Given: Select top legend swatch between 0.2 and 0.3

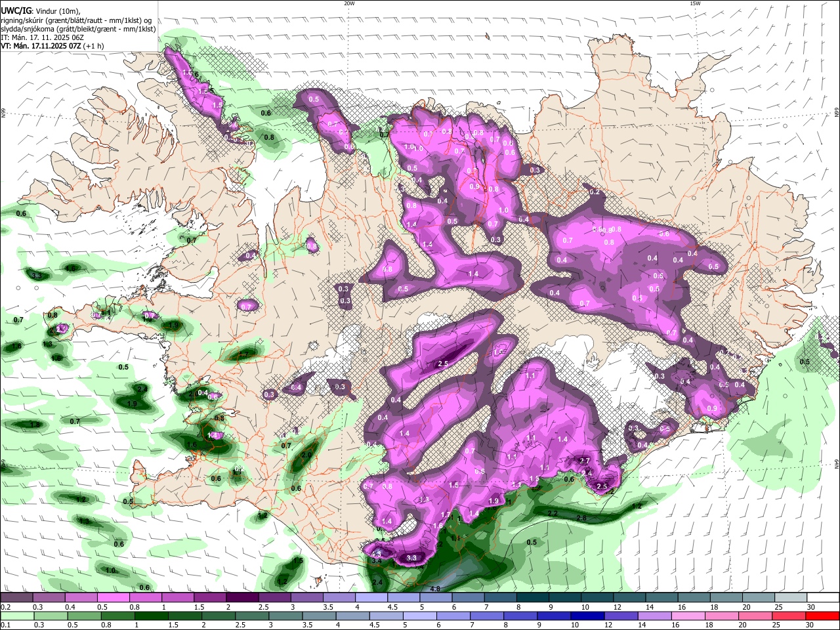Looking at the screenshot, I should coord(16,598).
